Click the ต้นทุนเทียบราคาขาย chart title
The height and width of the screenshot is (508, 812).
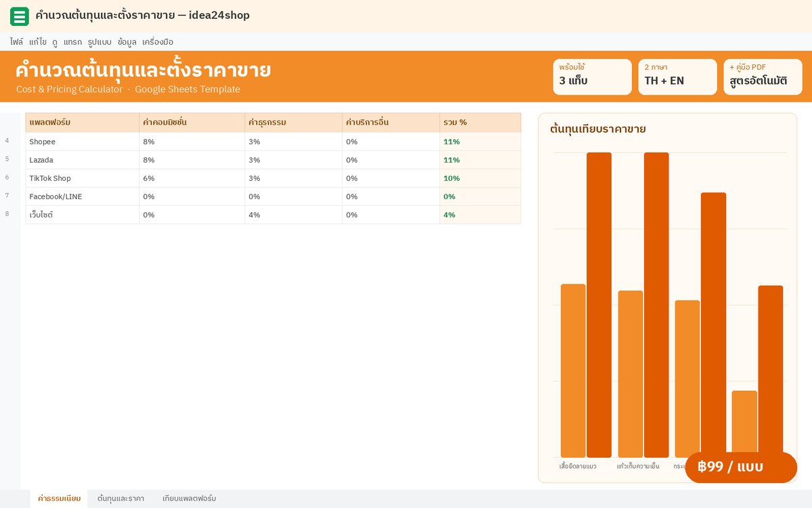[598, 129]
